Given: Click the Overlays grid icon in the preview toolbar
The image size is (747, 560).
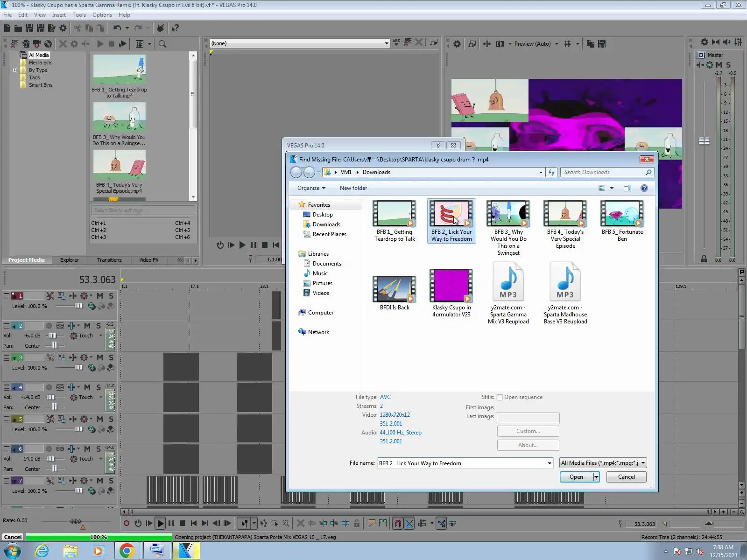Looking at the screenshot, I should tap(568, 44).
